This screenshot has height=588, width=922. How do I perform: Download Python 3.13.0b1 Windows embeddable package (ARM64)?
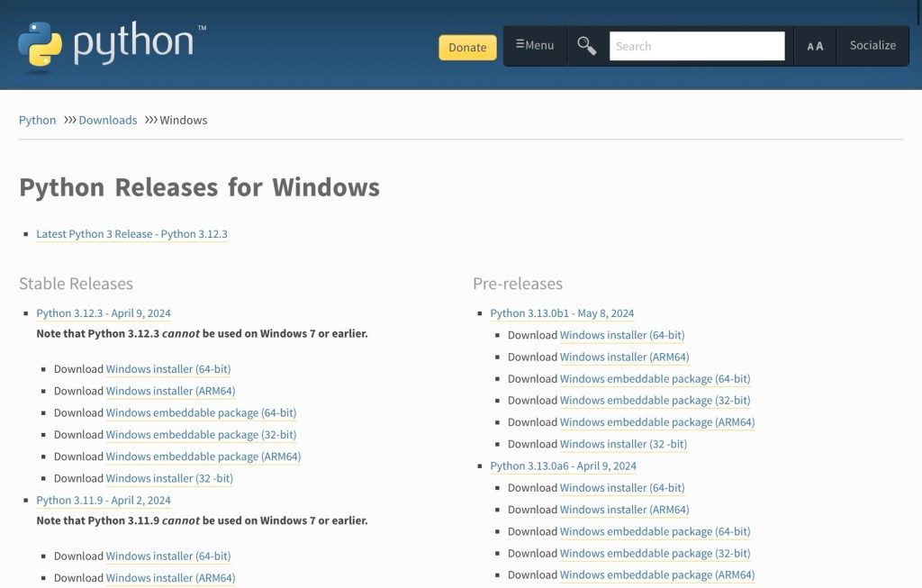[x=656, y=422]
